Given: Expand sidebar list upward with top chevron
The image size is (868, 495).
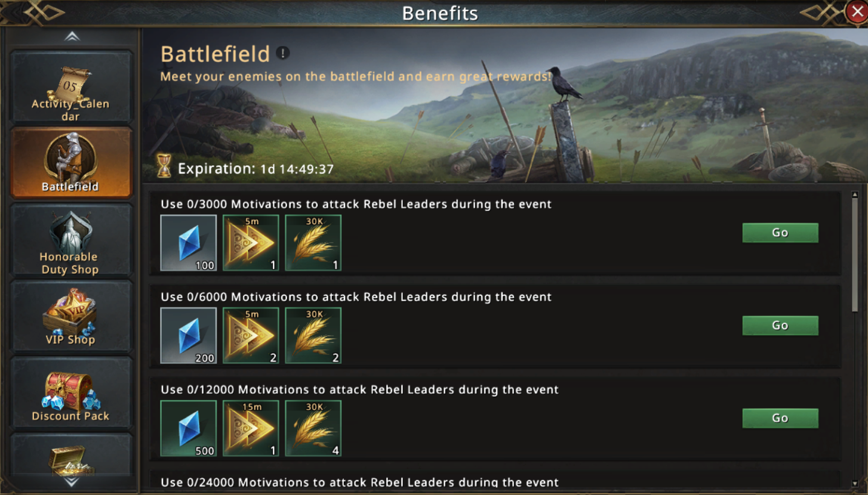Looking at the screenshot, I should click(x=72, y=37).
